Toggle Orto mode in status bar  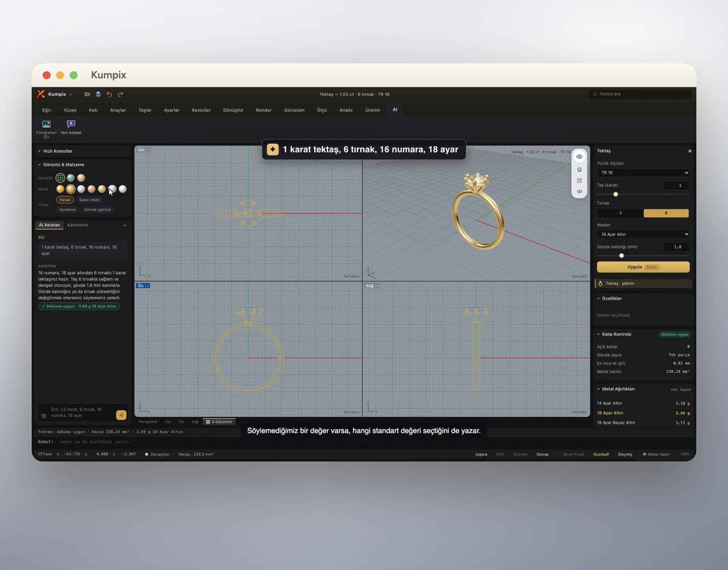(x=500, y=454)
